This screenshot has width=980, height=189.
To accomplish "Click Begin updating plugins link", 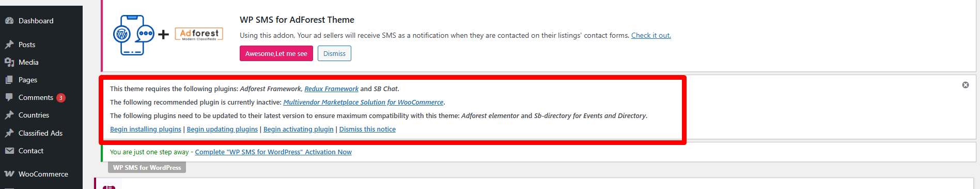I will pos(222,129).
